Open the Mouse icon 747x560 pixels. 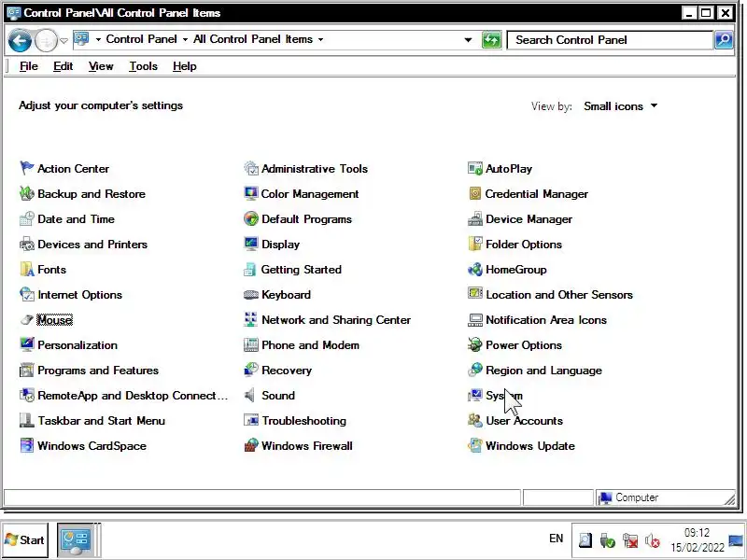[27, 319]
